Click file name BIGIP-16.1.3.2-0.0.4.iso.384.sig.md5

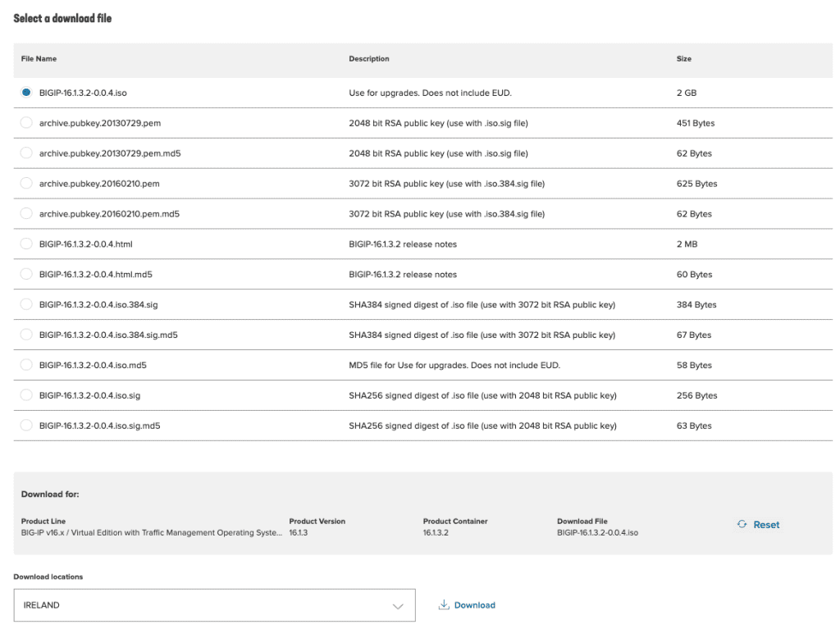coord(108,335)
